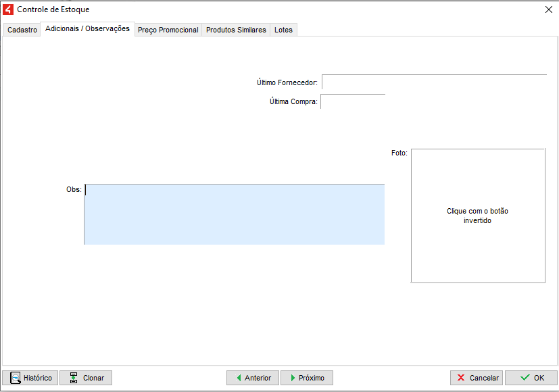Click the red app logo in title bar

tap(9, 9)
